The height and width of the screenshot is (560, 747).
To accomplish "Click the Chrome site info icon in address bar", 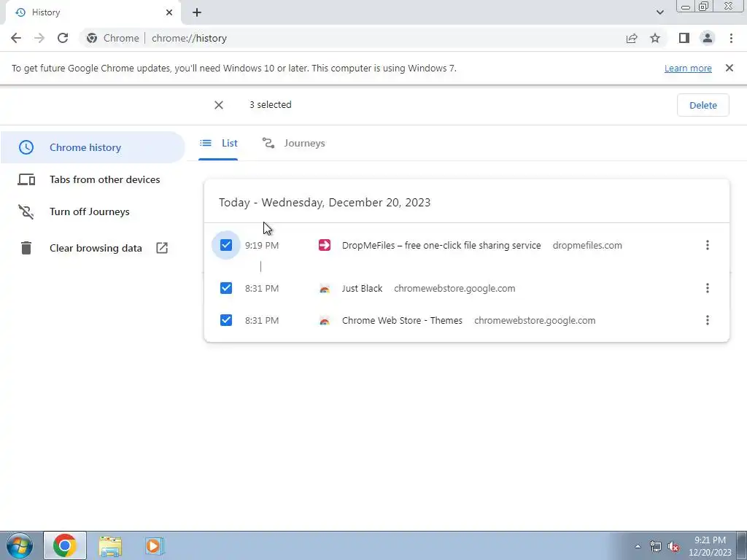I will 92,38.
